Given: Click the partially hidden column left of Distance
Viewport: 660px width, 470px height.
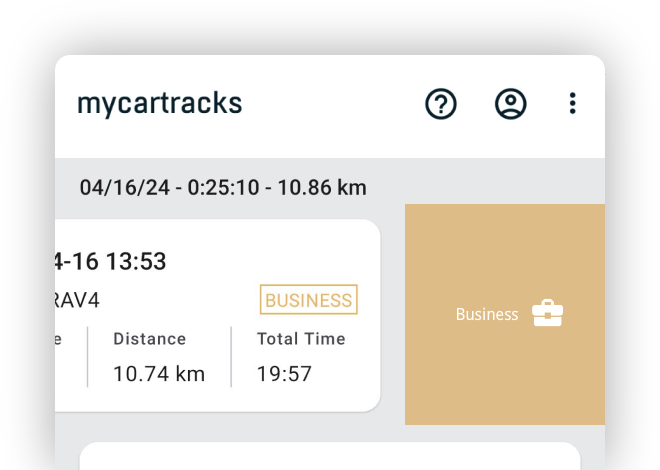Looking at the screenshot, I should coord(59,339).
